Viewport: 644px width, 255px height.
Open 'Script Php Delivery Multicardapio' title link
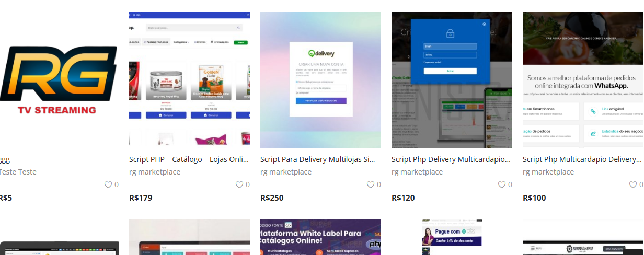[x=451, y=159]
